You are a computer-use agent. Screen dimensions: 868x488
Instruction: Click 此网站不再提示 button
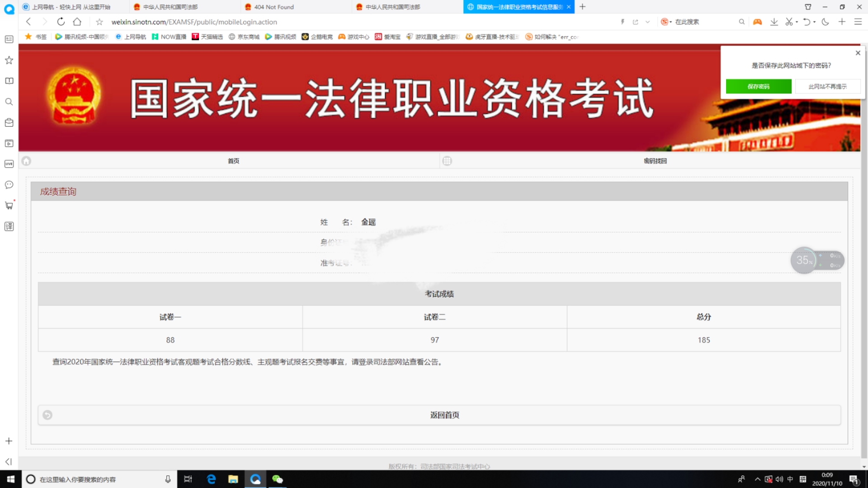pyautogui.click(x=827, y=86)
